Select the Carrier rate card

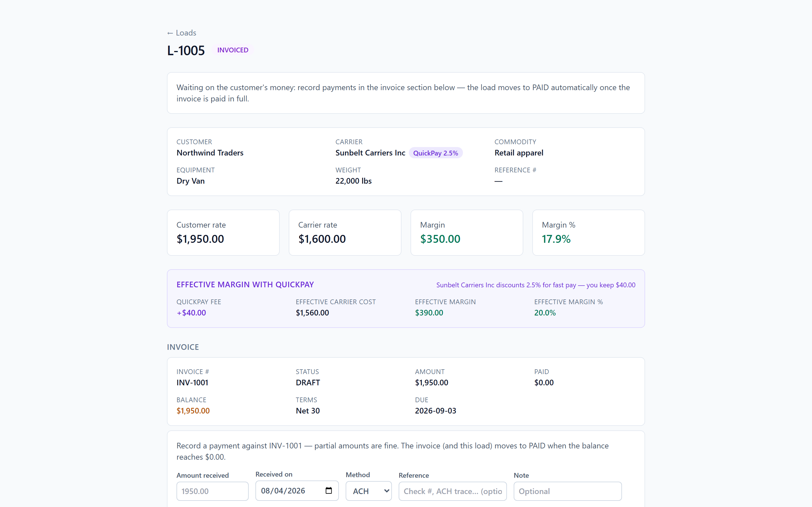tap(345, 233)
